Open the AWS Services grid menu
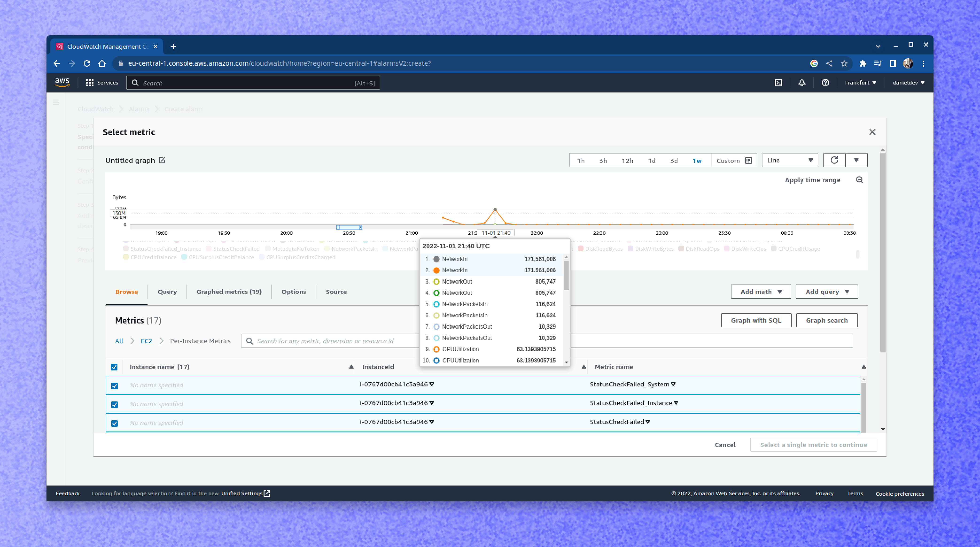The width and height of the screenshot is (980, 547). (x=90, y=82)
